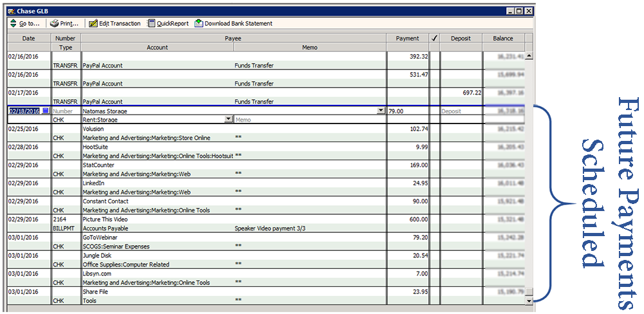Click the Account sub-header

click(x=157, y=47)
